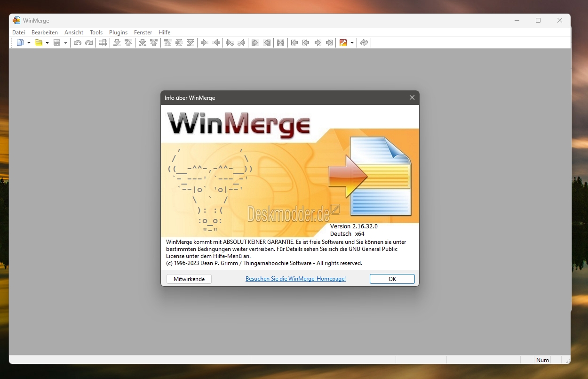Expand the dropdown arrow beside Save
Viewport: 588px width, 379px height.
point(65,43)
